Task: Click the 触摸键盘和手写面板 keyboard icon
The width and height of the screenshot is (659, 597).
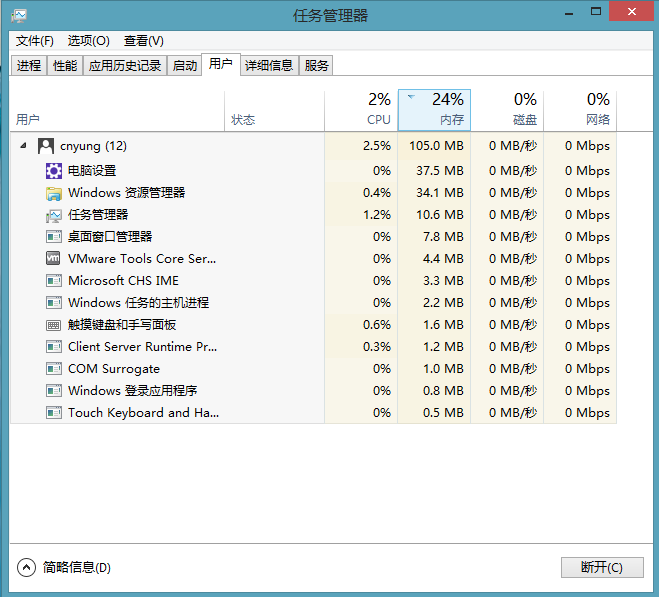Action: (54, 325)
